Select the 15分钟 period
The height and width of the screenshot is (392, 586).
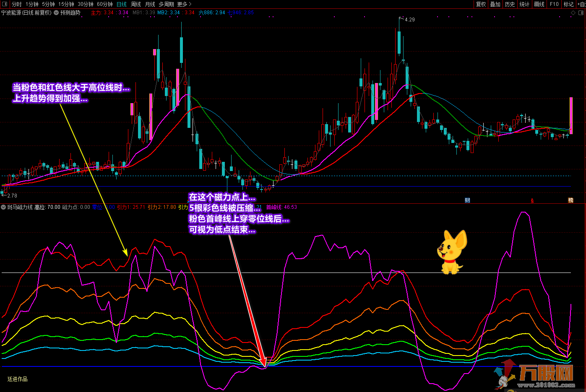66,4
